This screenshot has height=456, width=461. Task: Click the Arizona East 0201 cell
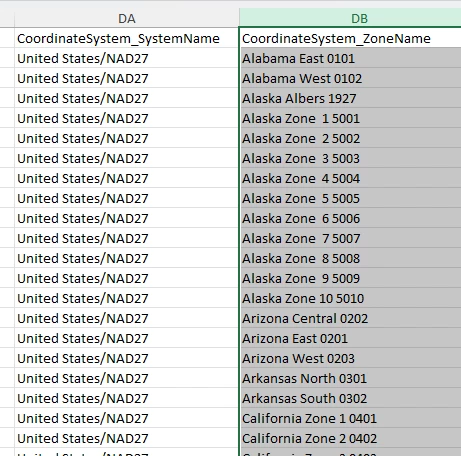[x=350, y=338]
